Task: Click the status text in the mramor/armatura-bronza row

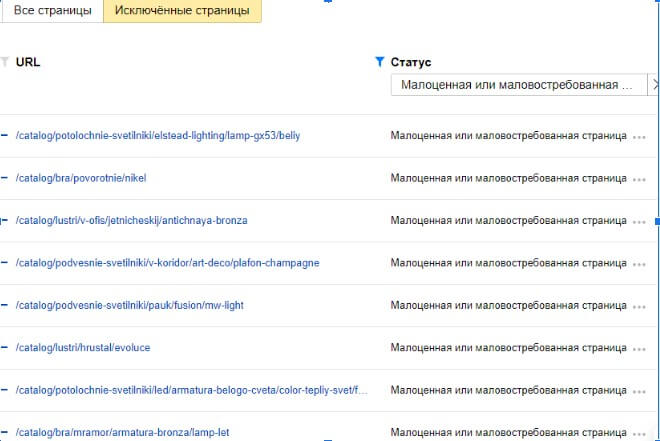Action: coord(508,432)
